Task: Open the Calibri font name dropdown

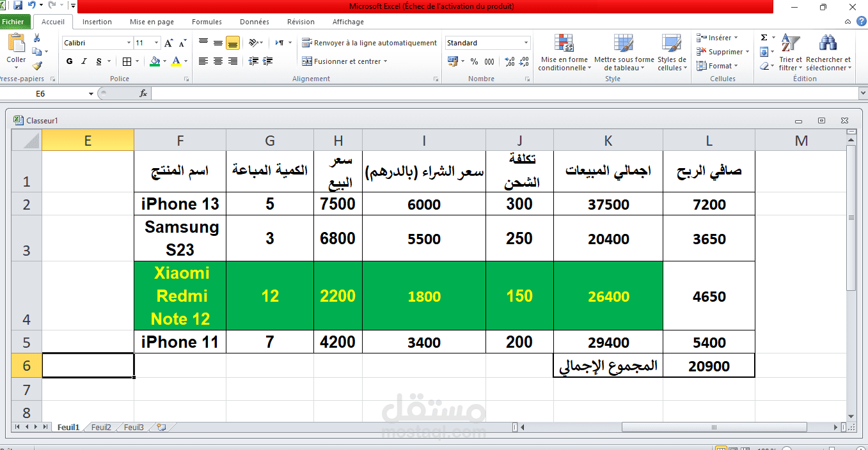Action: click(x=129, y=43)
